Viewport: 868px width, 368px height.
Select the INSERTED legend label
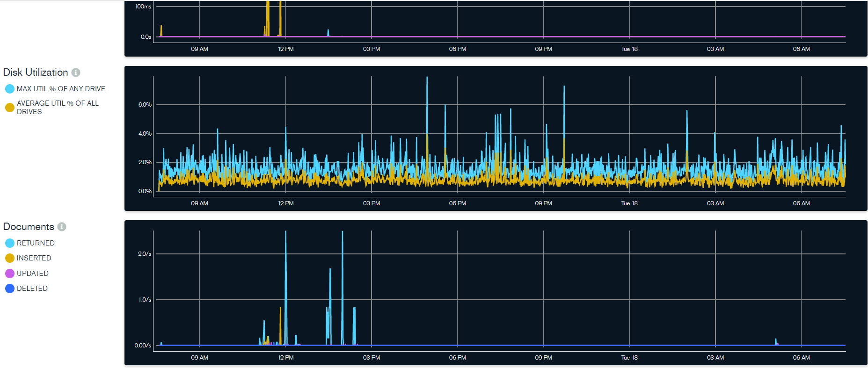point(34,258)
